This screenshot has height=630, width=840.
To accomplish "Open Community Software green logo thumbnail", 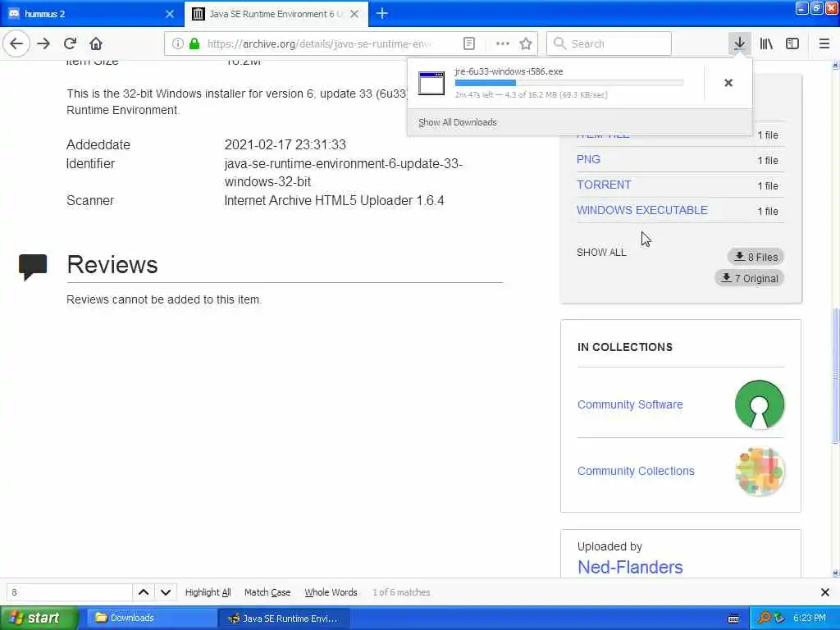I will point(760,404).
